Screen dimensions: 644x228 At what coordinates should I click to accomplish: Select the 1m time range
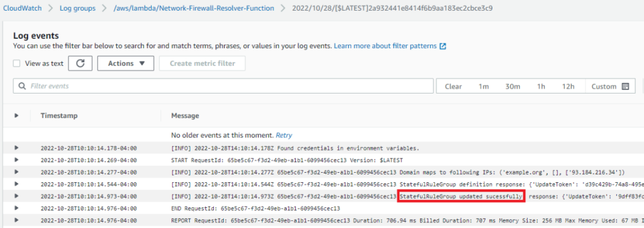[484, 87]
